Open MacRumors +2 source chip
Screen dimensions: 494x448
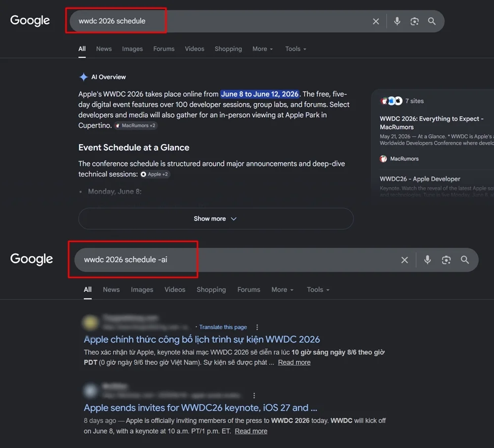tap(135, 125)
